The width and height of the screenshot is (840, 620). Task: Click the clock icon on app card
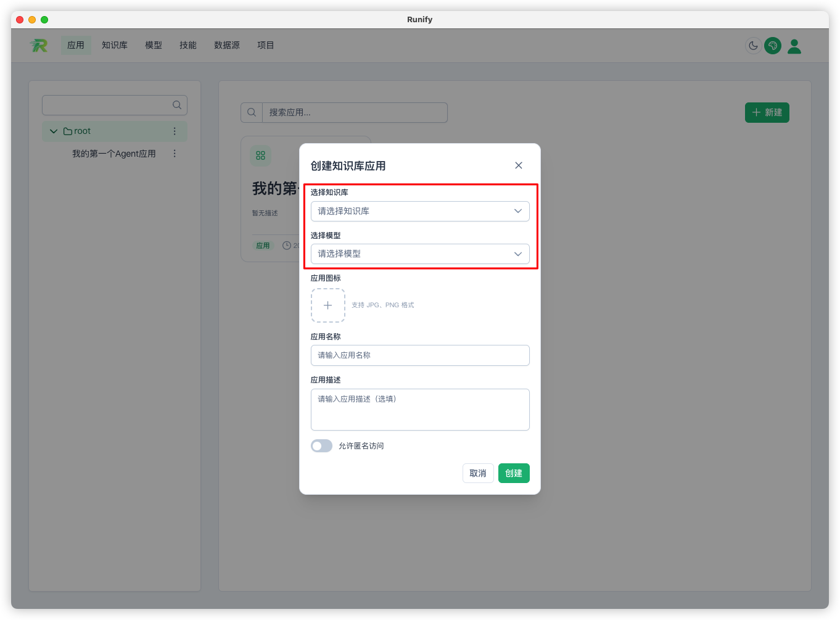point(287,246)
